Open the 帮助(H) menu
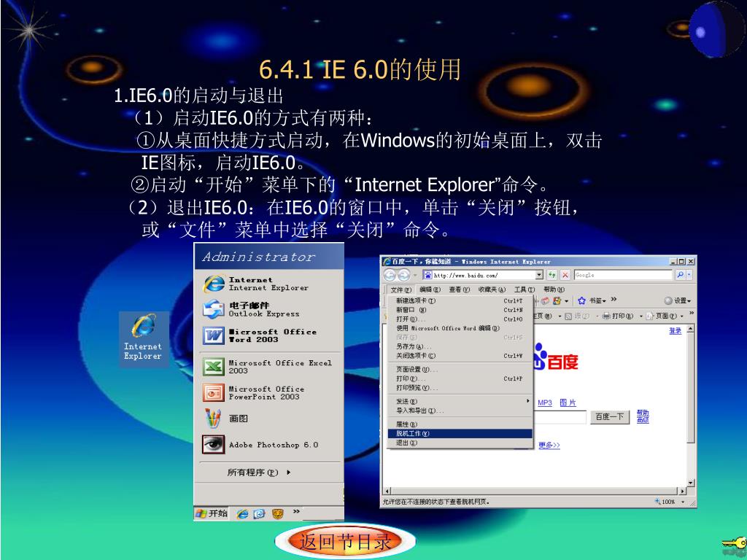747x560 pixels. pos(554,289)
